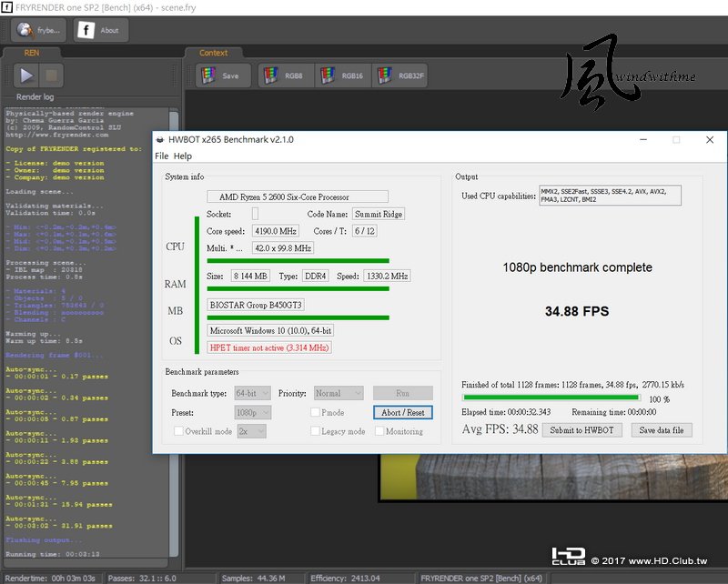This screenshot has height=584, width=728.
Task: Click the HPET timer not active warning
Action: pos(269,347)
